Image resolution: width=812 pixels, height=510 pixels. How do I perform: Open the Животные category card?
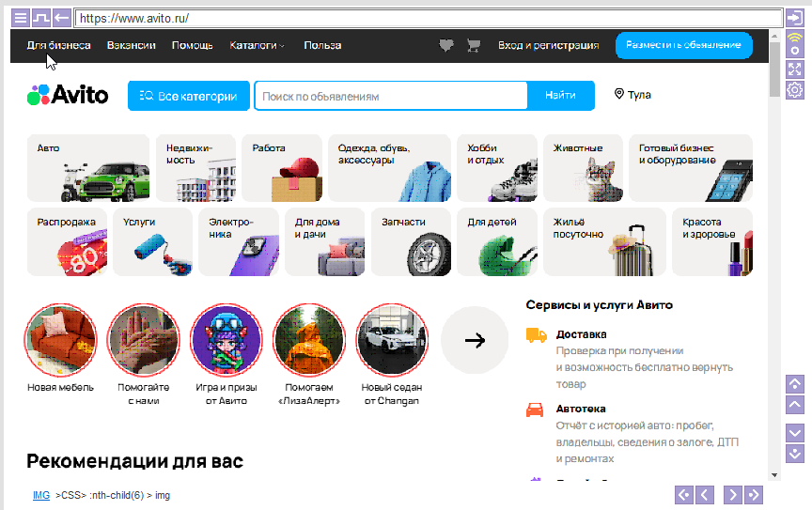[x=583, y=168]
